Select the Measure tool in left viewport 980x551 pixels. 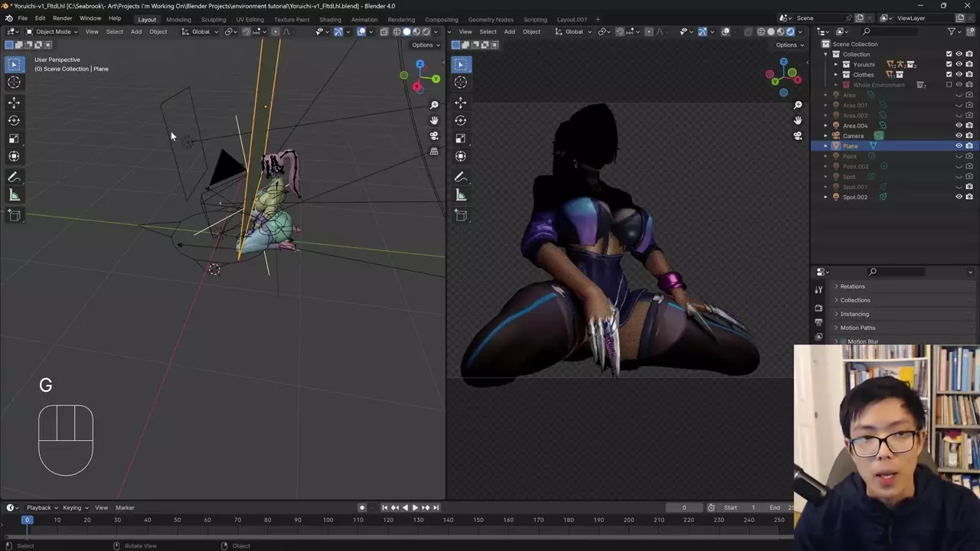point(14,195)
